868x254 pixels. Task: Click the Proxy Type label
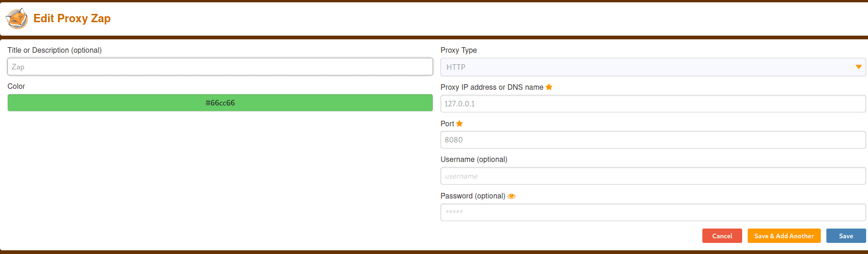tap(459, 50)
